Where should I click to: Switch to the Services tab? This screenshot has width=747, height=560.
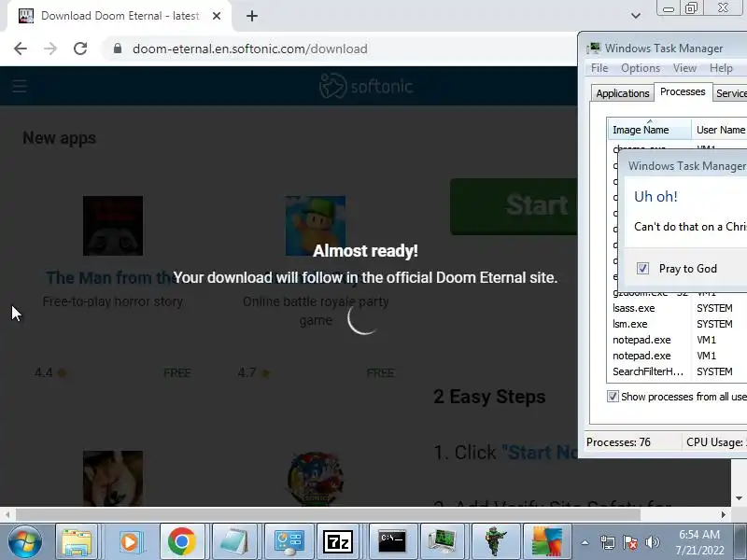(x=730, y=93)
